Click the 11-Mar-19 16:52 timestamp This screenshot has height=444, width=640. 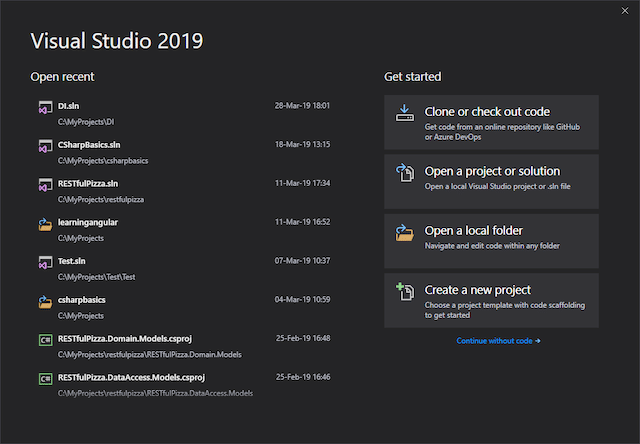coord(302,222)
